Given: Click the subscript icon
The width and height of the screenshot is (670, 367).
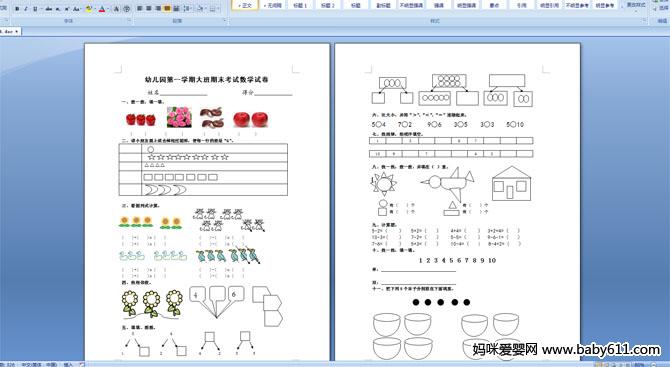Looking at the screenshot, I should 58,9.
